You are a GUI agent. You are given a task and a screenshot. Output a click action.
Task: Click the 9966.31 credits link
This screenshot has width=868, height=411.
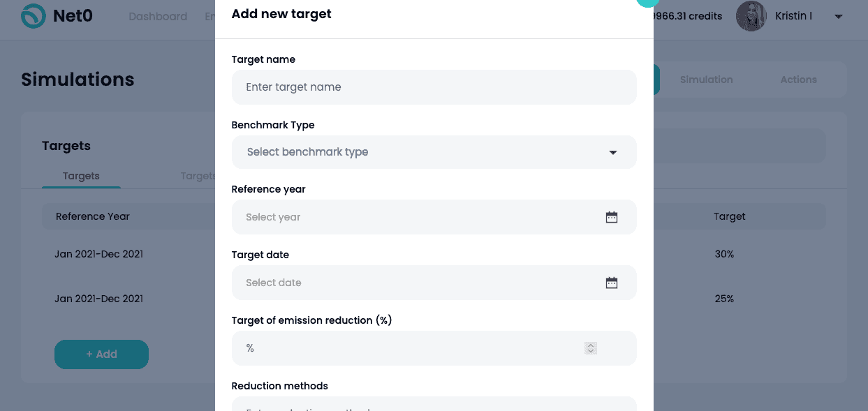pos(687,16)
